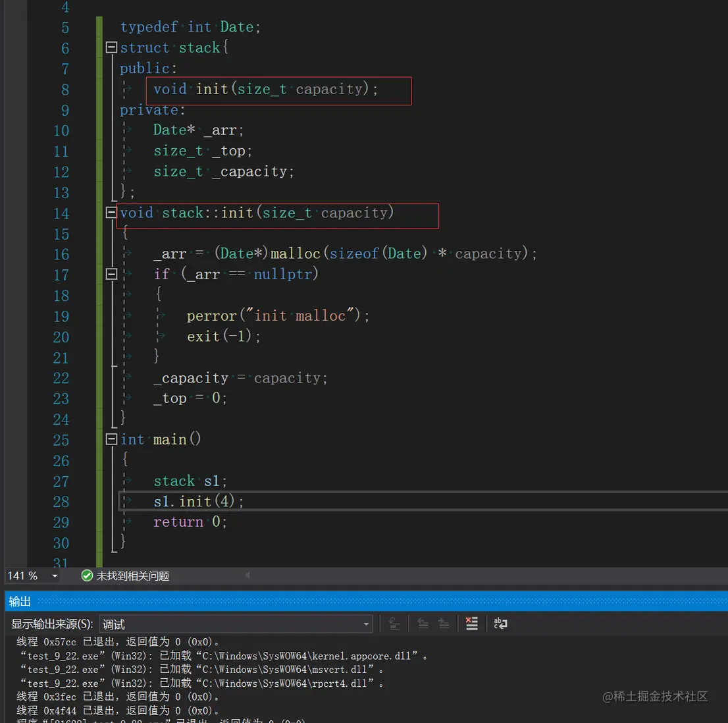
Task: Click the 'private:' access specifier line
Action: 153,110
